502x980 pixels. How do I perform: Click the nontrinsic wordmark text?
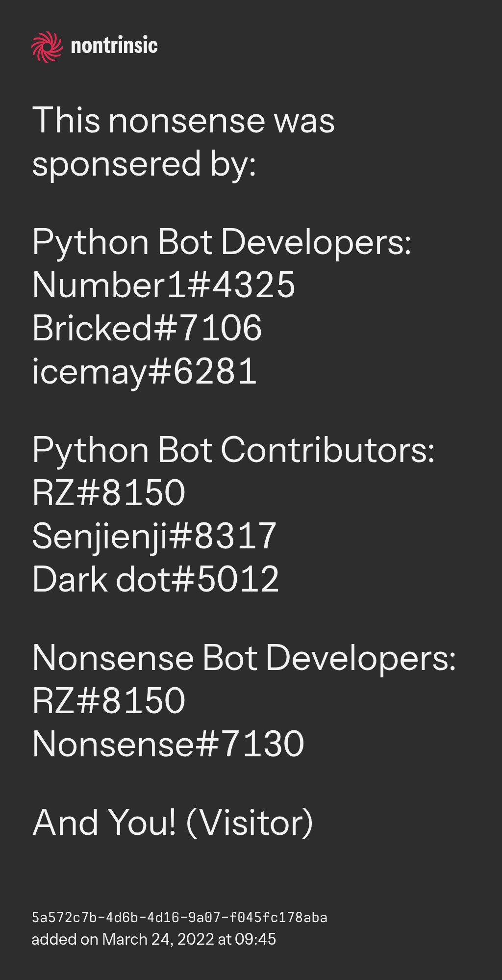pyautogui.click(x=114, y=46)
